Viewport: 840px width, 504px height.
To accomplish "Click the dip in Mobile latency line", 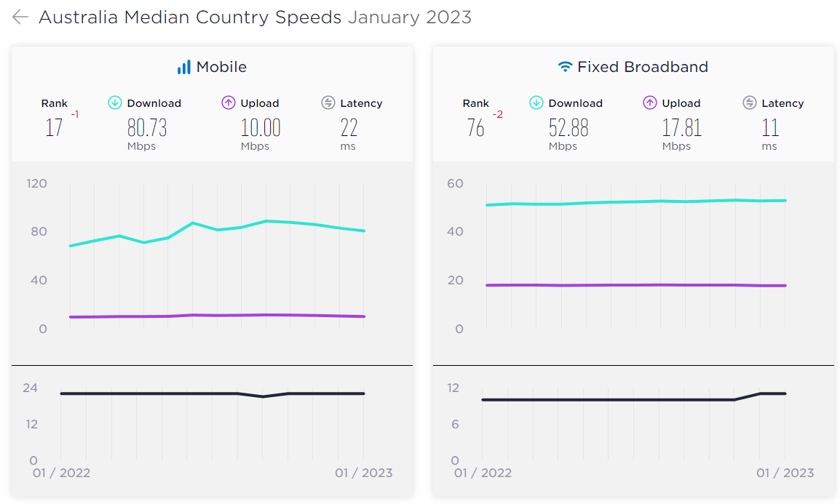I will click(263, 396).
